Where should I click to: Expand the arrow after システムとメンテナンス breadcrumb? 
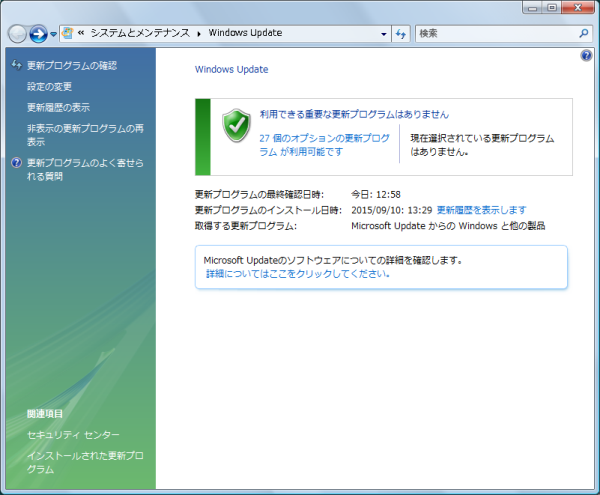pos(199,34)
